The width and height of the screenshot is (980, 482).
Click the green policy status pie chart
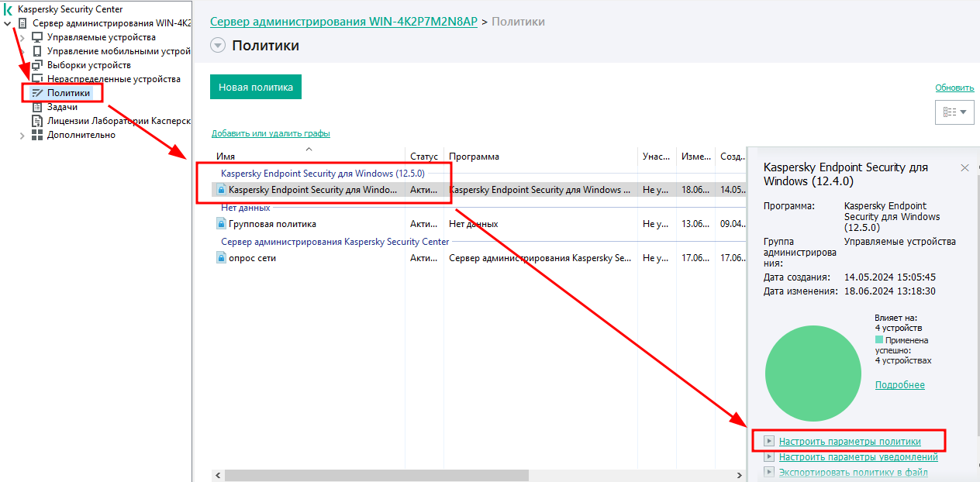[x=813, y=373]
